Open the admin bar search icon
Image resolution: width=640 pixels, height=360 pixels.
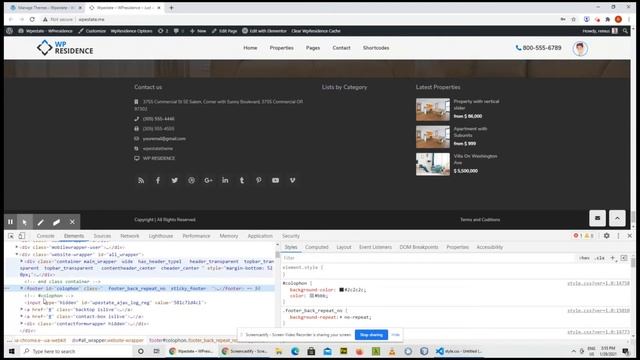[625, 31]
